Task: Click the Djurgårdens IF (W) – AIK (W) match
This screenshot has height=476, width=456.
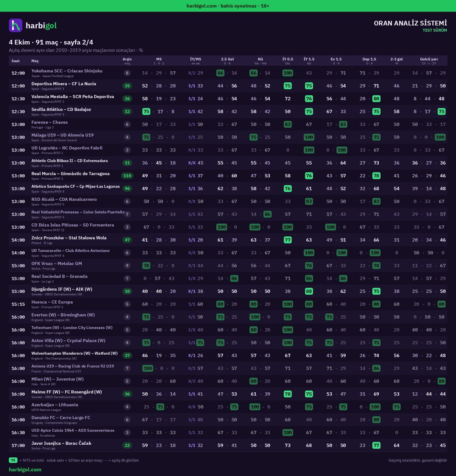Action: [x=61, y=289]
